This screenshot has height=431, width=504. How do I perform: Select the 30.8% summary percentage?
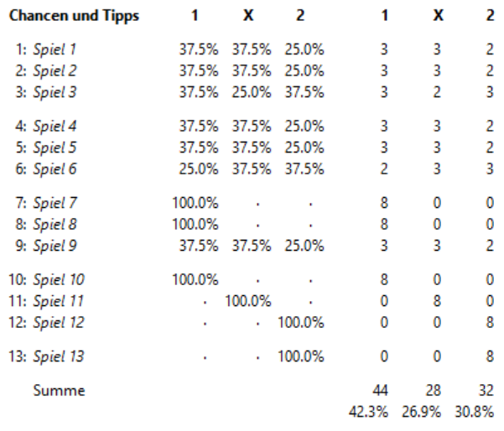coord(474,412)
